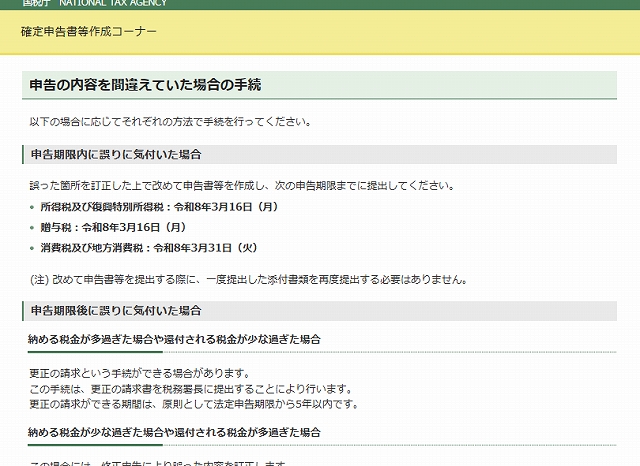Click the 確定申告書等作成コーナー header title

89,32
